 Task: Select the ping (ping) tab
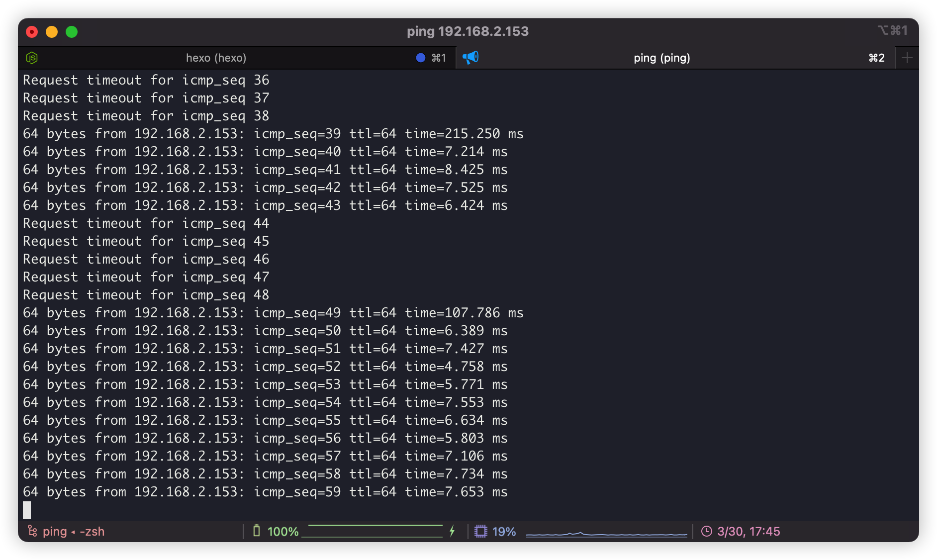coord(661,58)
